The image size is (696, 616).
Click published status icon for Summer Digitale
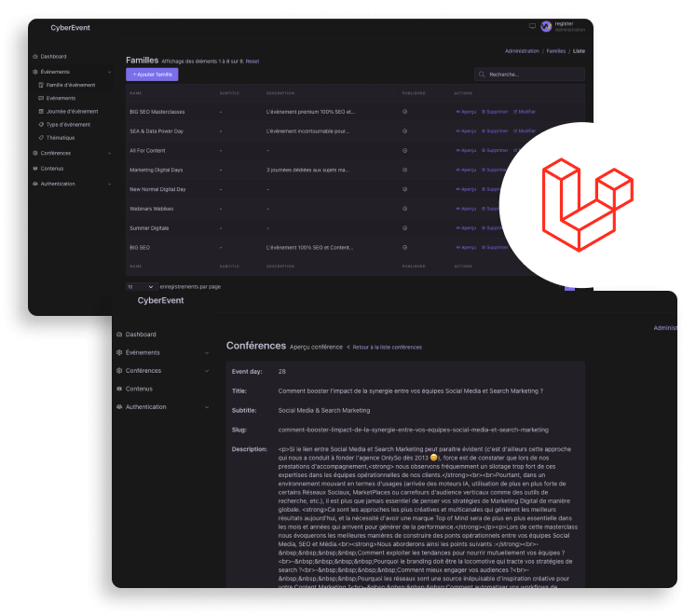404,228
